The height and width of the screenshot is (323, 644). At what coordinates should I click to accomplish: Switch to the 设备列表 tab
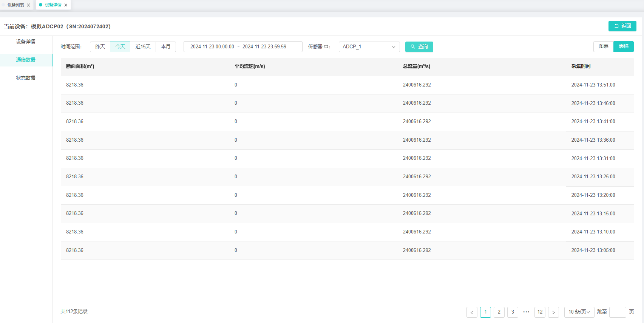(x=15, y=5)
